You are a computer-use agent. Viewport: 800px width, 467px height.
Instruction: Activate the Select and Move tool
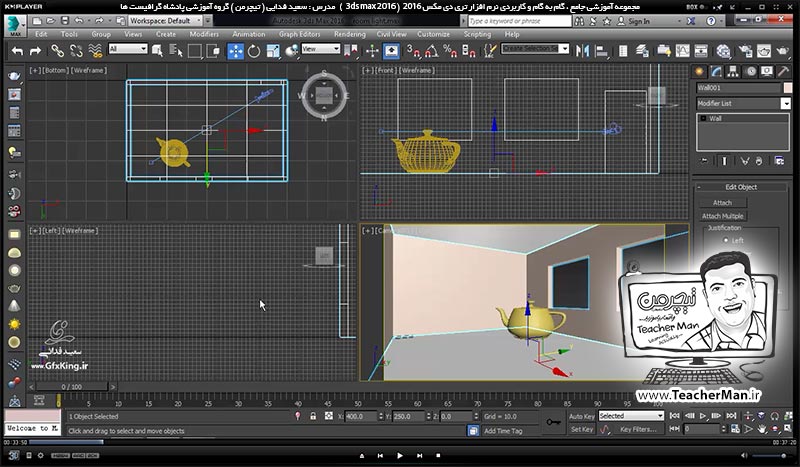tap(235, 51)
